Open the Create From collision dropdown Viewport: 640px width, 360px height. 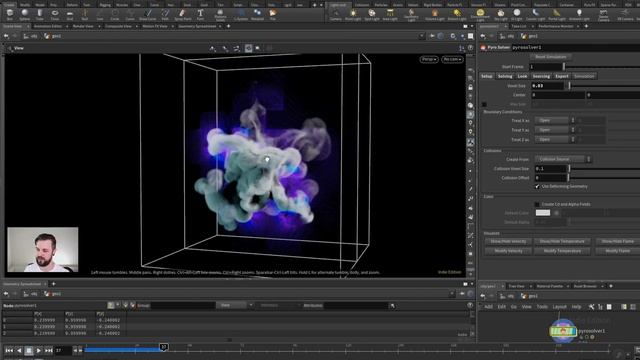(x=562, y=159)
